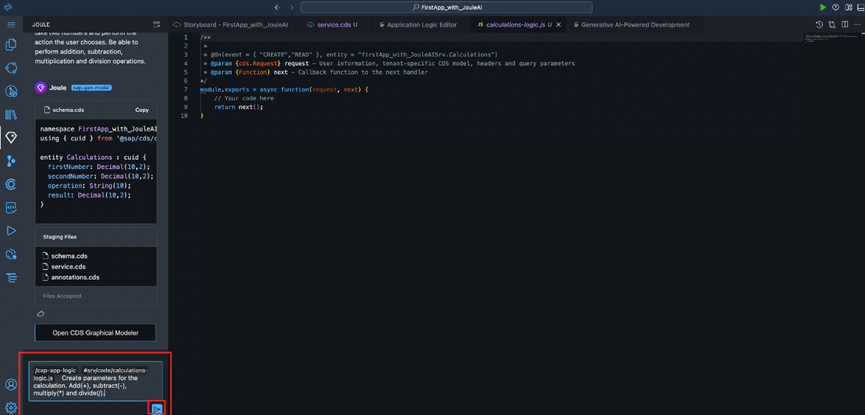The width and height of the screenshot is (865, 415).
Task: Click Open CDS Graphical Modeler button
Action: pyautogui.click(x=96, y=332)
